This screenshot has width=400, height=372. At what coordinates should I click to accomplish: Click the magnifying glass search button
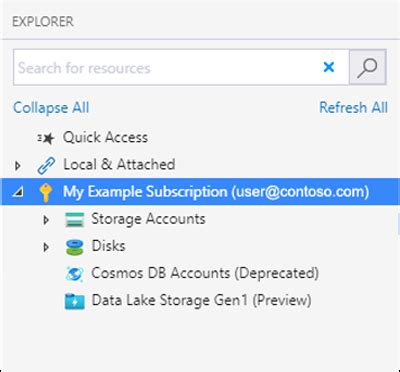pyautogui.click(x=368, y=67)
